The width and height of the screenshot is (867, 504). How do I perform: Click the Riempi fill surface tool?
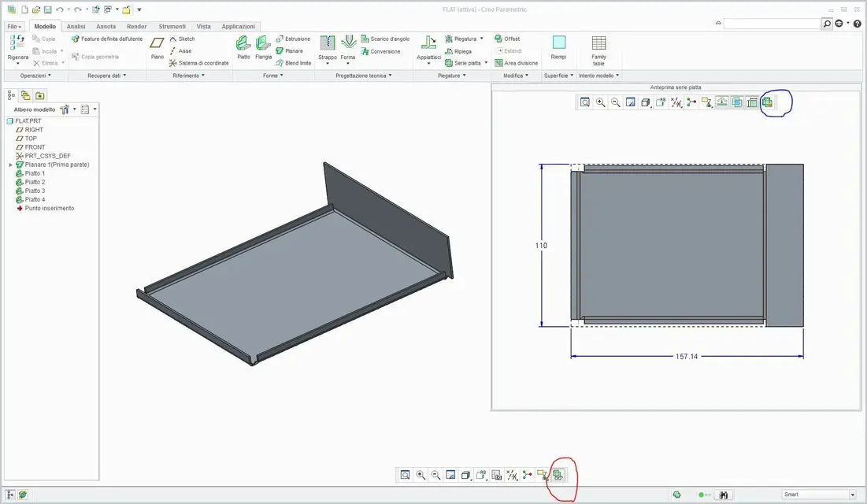click(558, 43)
